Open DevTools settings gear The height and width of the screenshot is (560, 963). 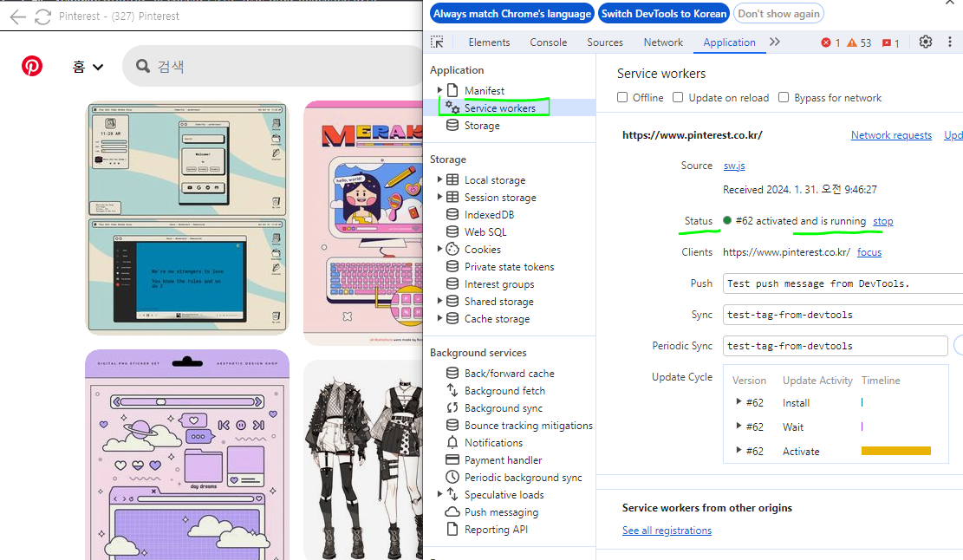click(x=926, y=42)
